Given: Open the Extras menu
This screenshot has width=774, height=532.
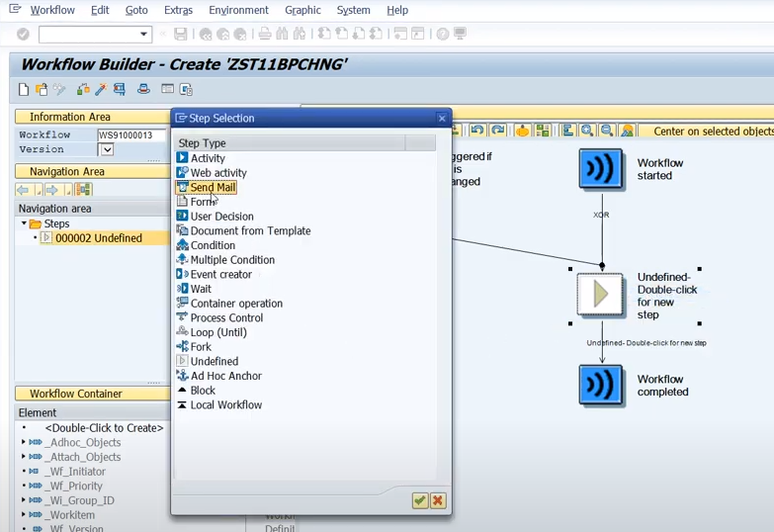Looking at the screenshot, I should click(x=178, y=10).
